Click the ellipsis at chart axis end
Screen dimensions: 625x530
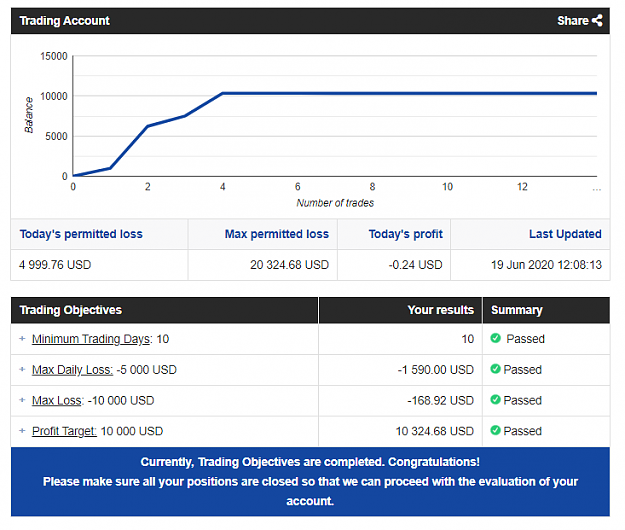597,189
